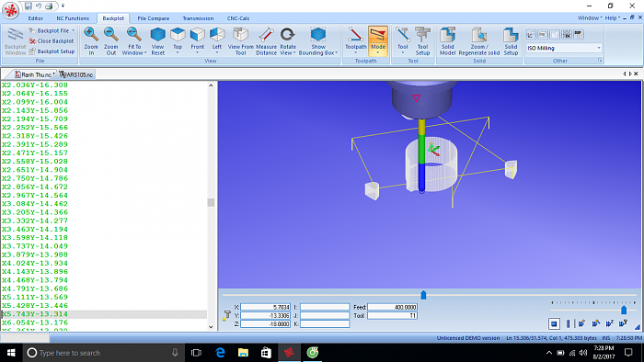Click the Tool icon in Tool group
644x362 pixels.
(403, 35)
